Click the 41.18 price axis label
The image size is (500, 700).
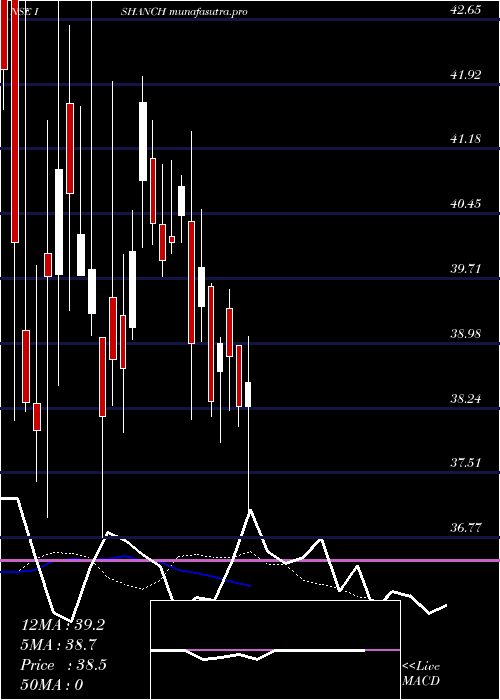click(466, 139)
